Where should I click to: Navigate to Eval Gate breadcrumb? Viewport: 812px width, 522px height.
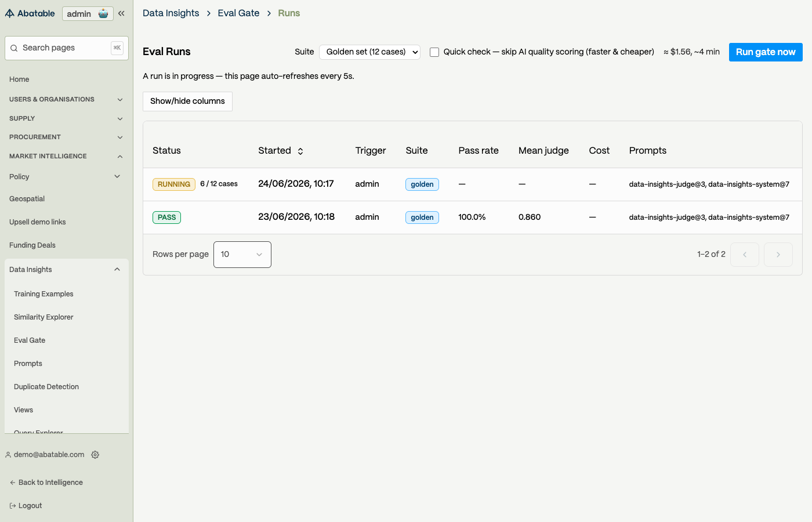pos(238,13)
